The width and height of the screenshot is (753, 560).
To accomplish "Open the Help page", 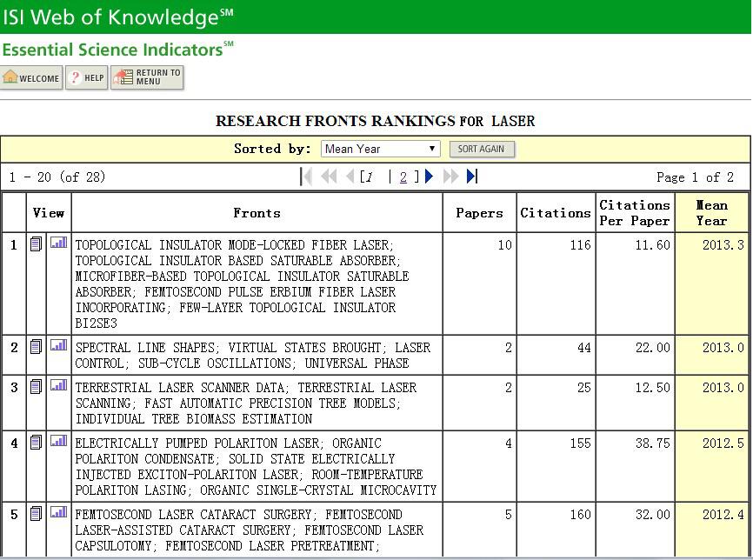I will pyautogui.click(x=86, y=78).
